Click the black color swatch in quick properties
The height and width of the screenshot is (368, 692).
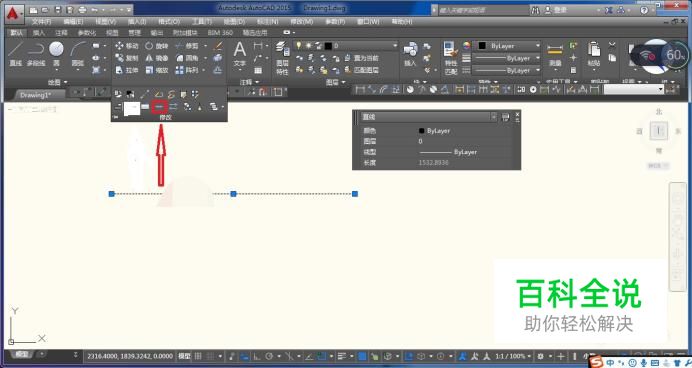pyautogui.click(x=421, y=131)
